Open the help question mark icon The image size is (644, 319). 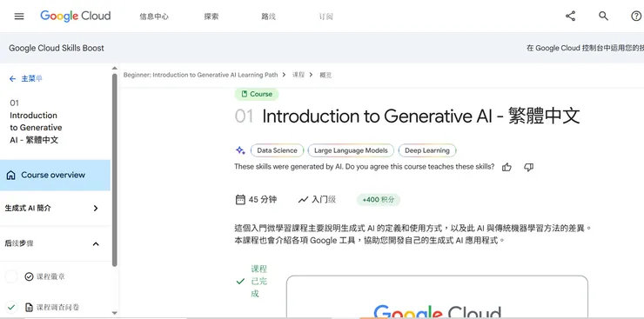[636, 16]
